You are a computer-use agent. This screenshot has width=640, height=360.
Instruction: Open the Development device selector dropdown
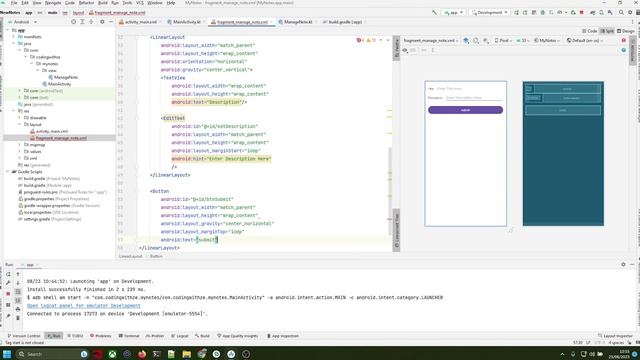coord(489,13)
